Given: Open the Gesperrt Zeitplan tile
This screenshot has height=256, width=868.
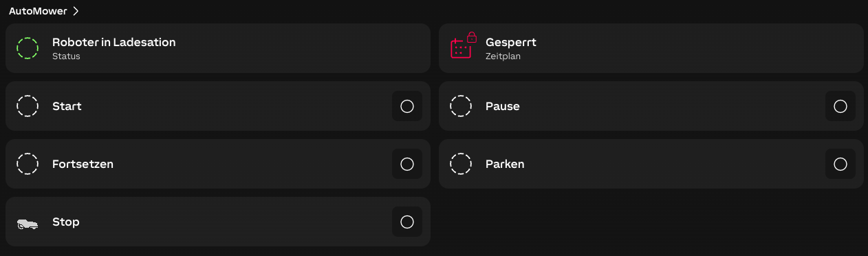Looking at the screenshot, I should 651,48.
